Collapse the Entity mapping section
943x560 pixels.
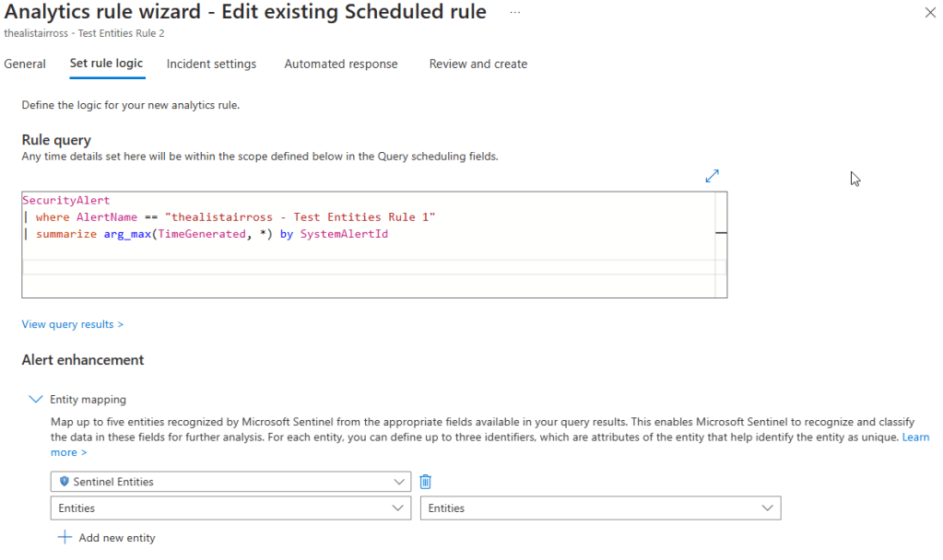click(36, 400)
